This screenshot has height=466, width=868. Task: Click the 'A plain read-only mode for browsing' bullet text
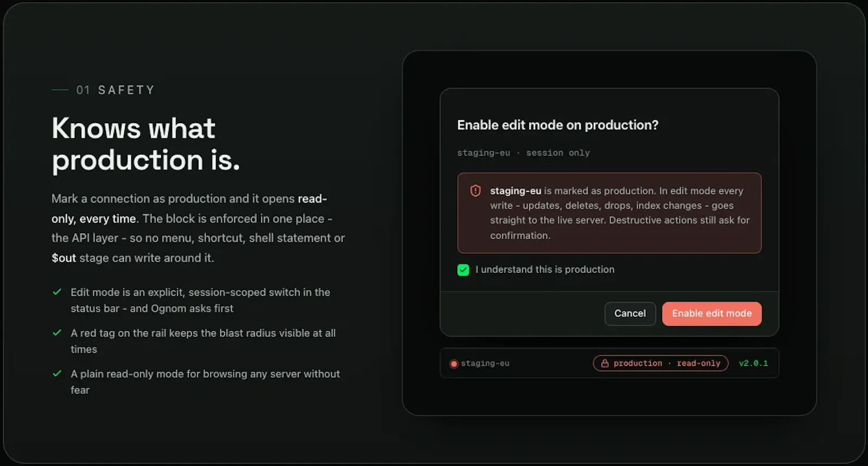[x=205, y=382]
